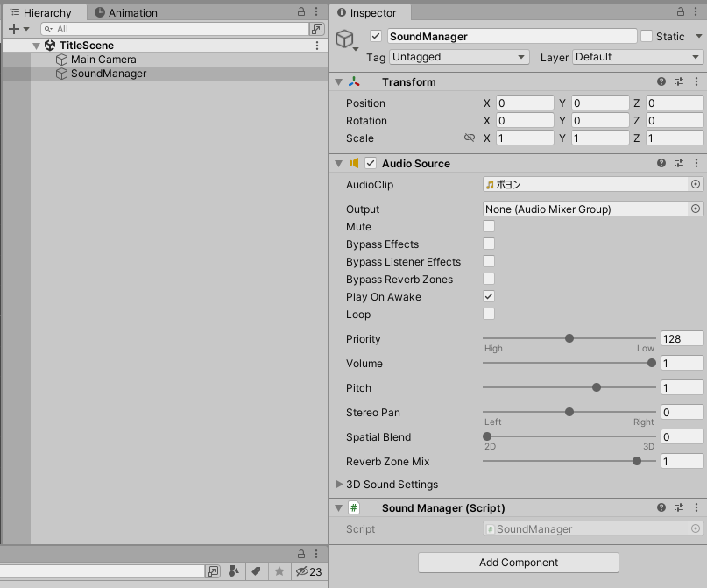Open Sound Manager script help reference

point(661,507)
